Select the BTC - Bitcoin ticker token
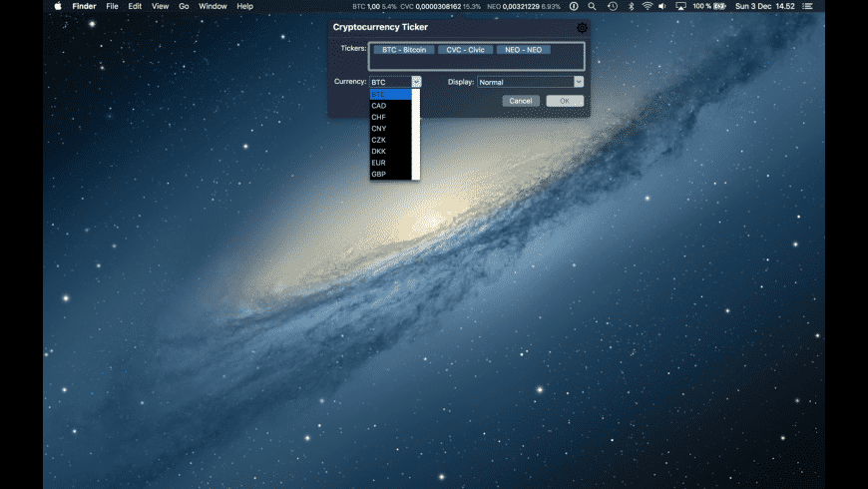Viewport: 868px width, 489px height. pos(404,50)
